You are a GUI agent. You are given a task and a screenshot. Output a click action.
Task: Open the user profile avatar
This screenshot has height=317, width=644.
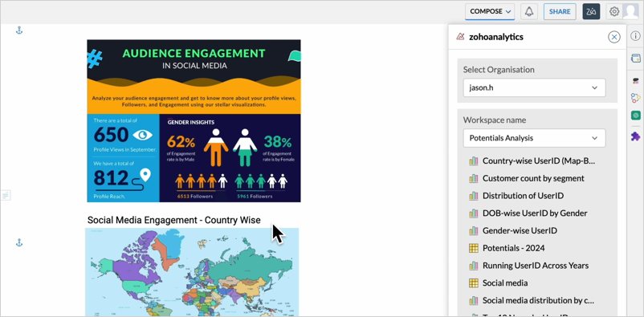[x=630, y=11]
